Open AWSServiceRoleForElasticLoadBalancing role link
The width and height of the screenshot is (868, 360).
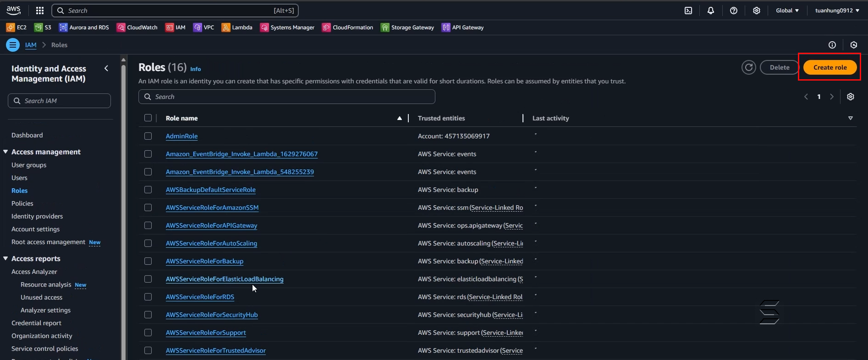click(225, 279)
